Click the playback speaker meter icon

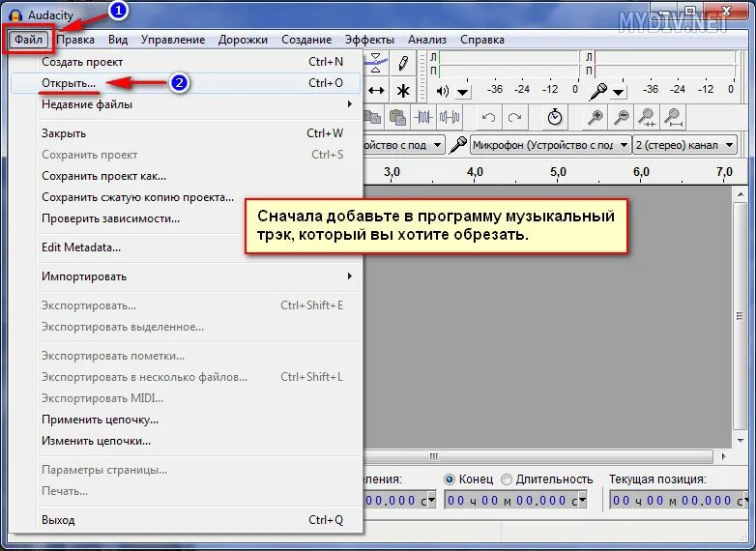tap(442, 91)
